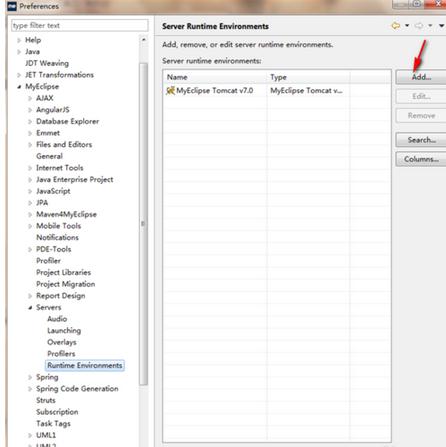
Task: Collapse the MyEclipse tree node
Action: pos(19,87)
